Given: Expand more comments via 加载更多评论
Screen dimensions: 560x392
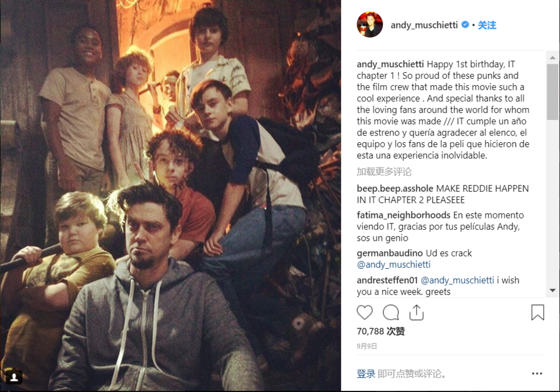Looking at the screenshot, I should [384, 171].
